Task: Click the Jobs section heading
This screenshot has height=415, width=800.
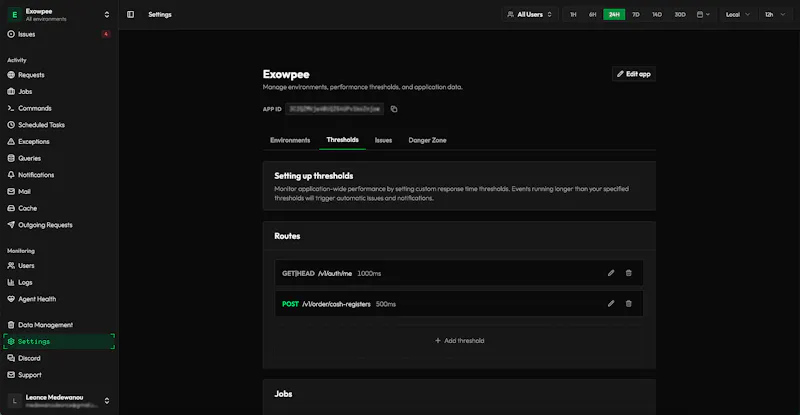Action: tap(283, 394)
